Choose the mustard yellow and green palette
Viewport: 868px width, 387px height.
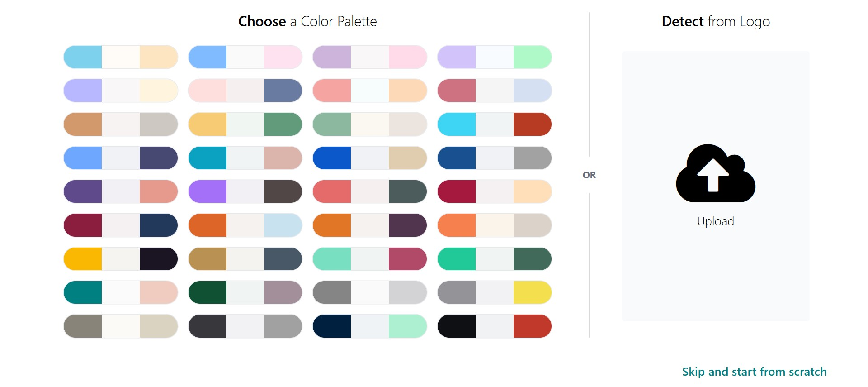coord(245,124)
